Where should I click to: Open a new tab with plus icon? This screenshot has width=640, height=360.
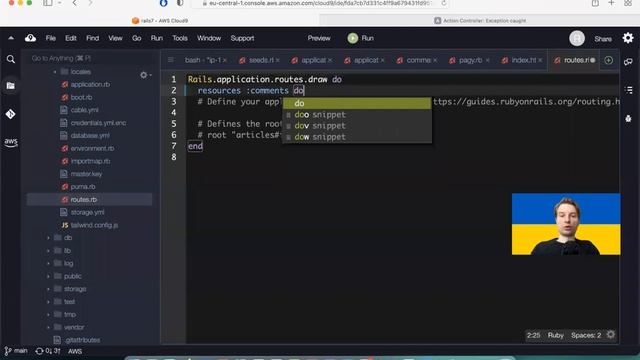[609, 60]
